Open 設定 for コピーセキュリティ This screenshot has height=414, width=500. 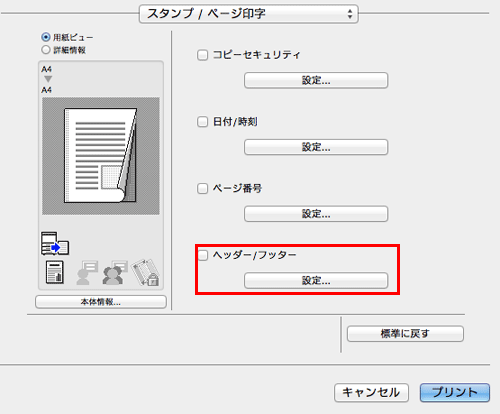point(316,80)
